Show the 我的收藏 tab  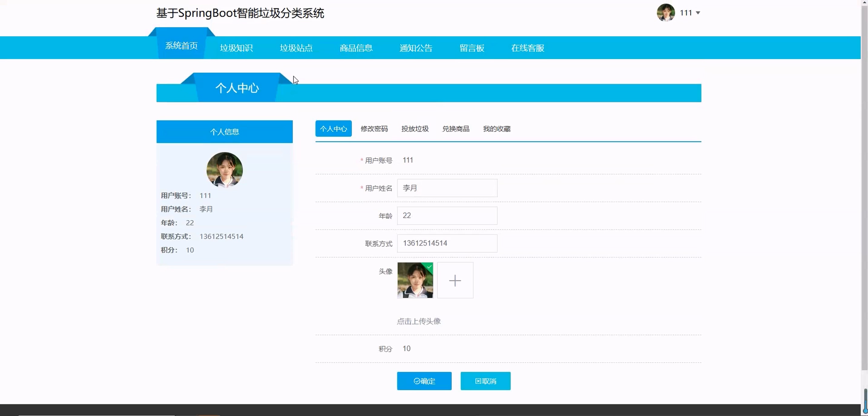[497, 129]
